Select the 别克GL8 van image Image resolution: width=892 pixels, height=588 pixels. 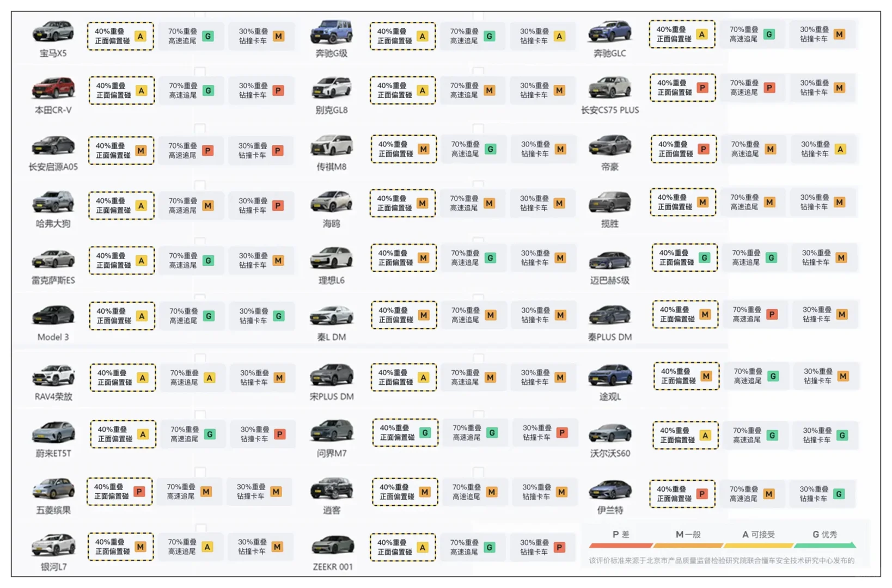click(331, 88)
